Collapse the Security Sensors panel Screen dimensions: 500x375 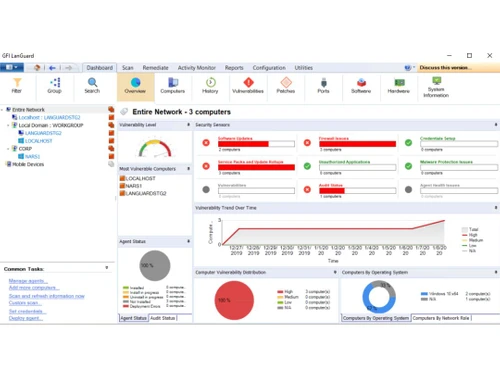pos(496,125)
